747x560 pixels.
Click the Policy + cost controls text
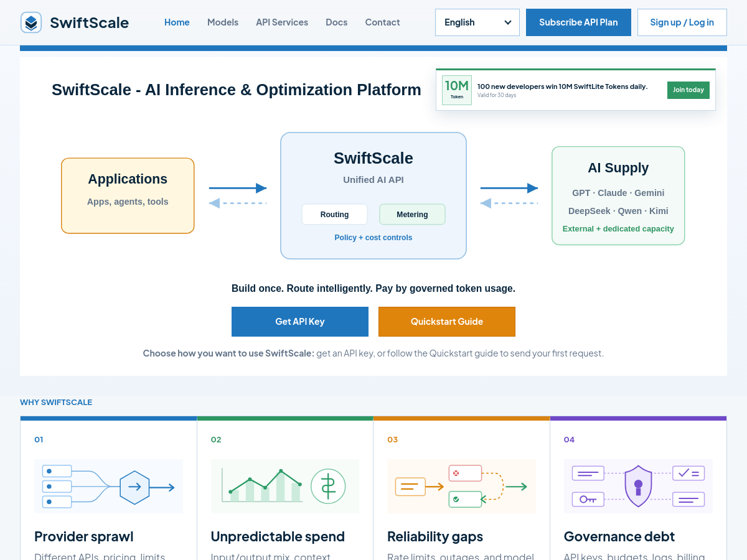[x=374, y=238]
